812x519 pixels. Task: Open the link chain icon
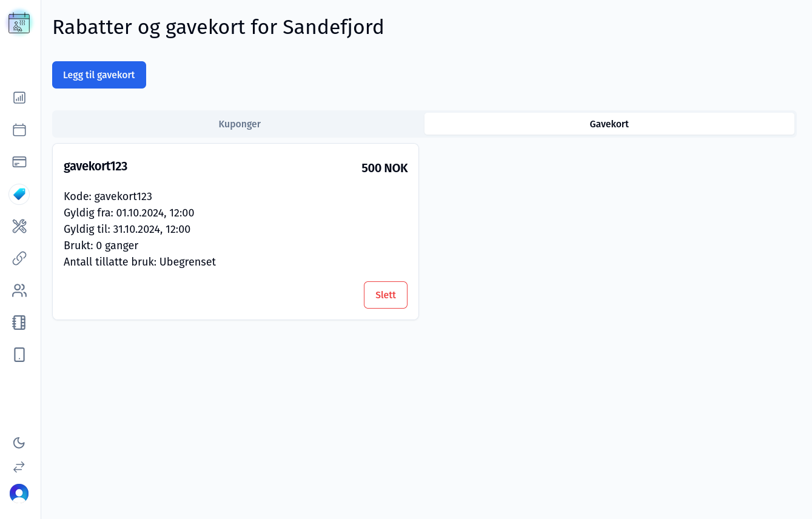tap(19, 258)
